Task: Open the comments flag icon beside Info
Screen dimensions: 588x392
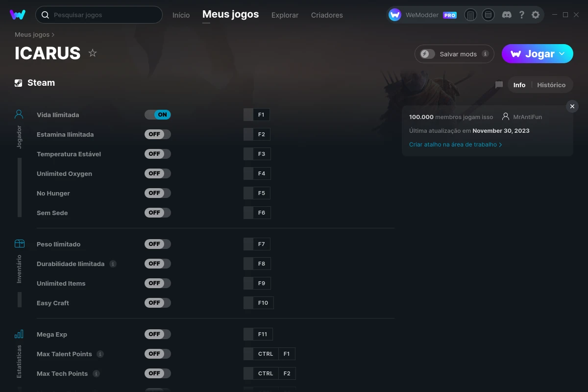Action: click(499, 85)
